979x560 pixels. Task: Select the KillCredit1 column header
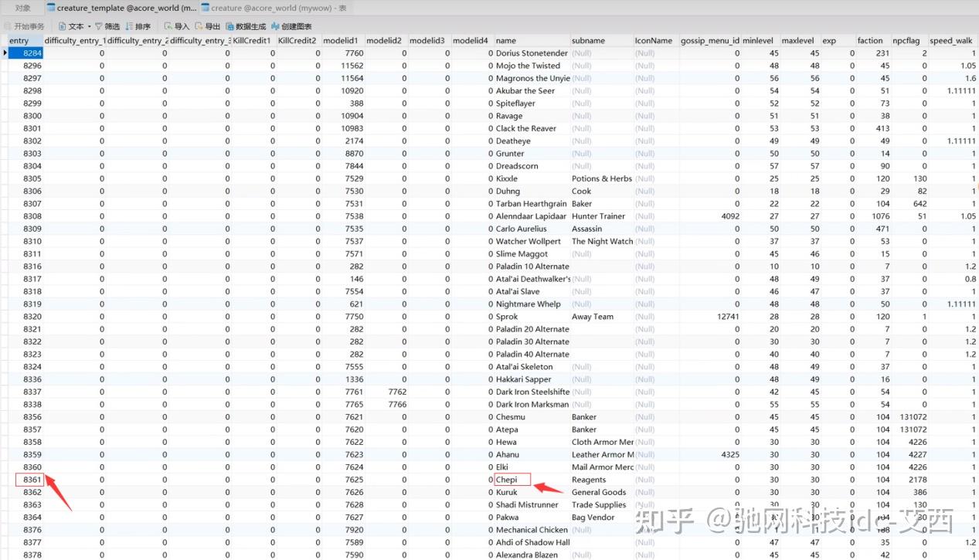click(253, 40)
